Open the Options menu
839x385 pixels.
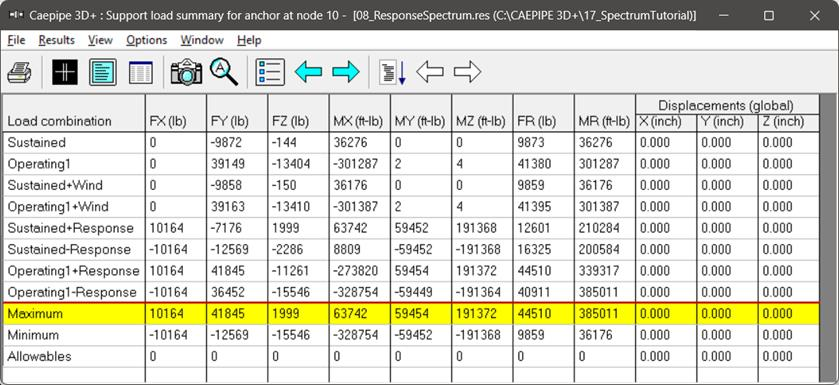pyautogui.click(x=147, y=40)
